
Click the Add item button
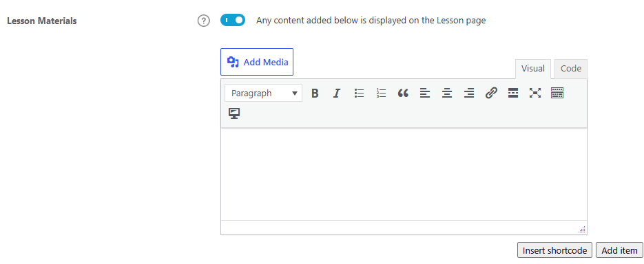click(x=619, y=250)
